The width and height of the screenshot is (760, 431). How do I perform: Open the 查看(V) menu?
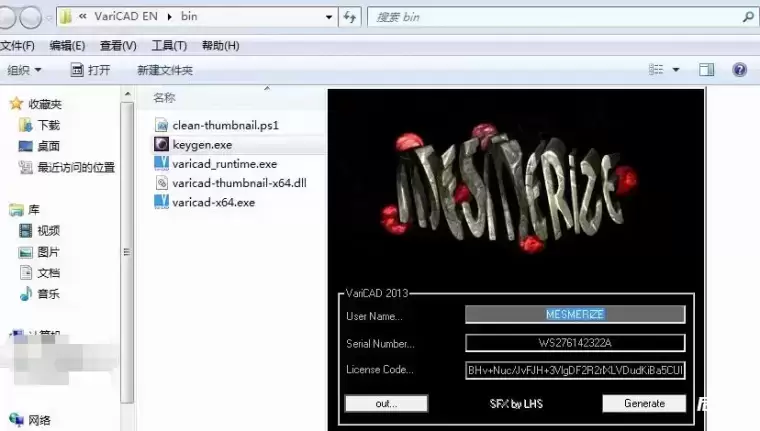(x=118, y=46)
